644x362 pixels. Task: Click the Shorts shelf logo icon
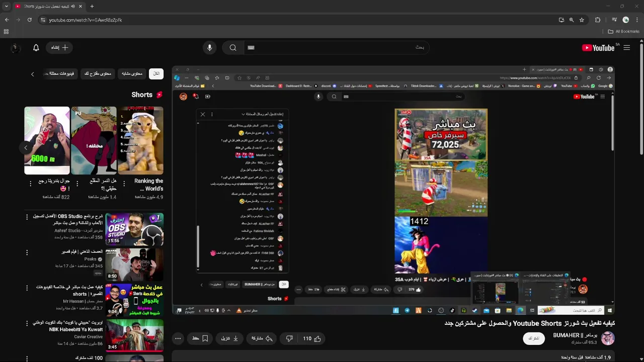[159, 95]
